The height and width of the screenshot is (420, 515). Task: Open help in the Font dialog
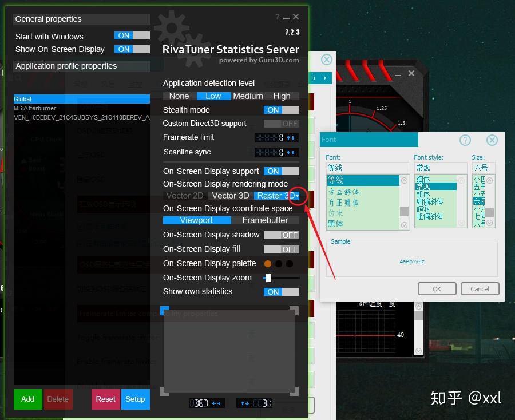click(465, 140)
